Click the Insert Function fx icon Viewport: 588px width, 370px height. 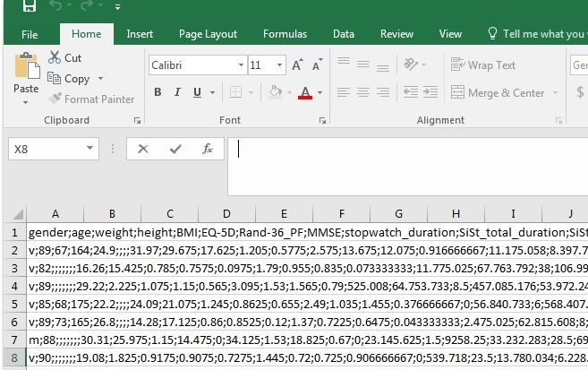click(x=207, y=150)
